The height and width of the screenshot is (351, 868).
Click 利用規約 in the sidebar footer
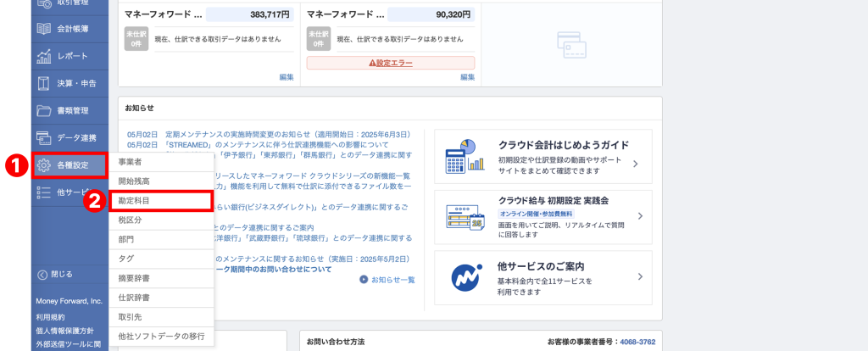[x=50, y=317]
